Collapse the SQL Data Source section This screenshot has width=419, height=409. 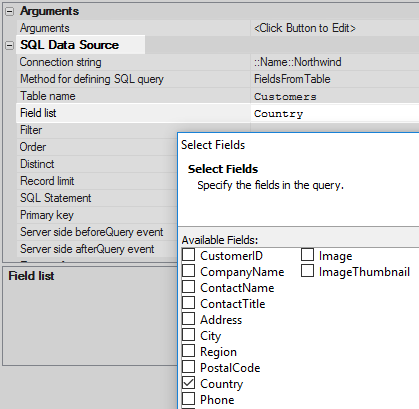coord(10,45)
